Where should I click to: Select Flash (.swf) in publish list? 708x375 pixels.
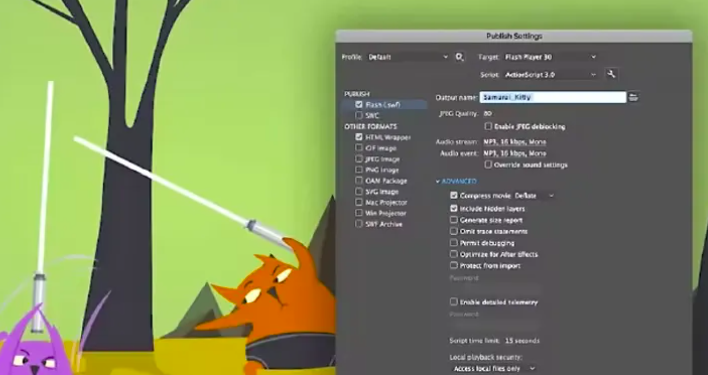click(x=383, y=105)
